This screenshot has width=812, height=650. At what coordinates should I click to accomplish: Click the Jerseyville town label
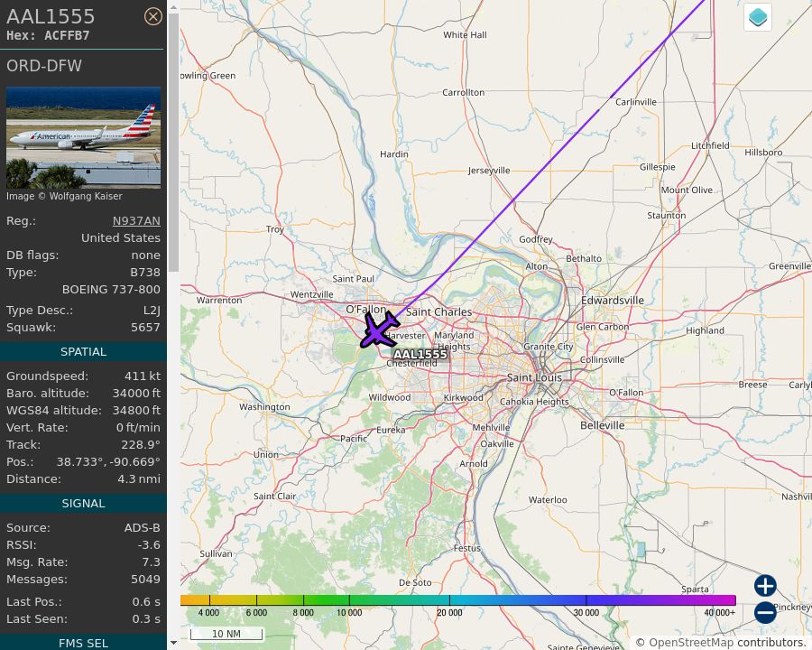pos(489,171)
